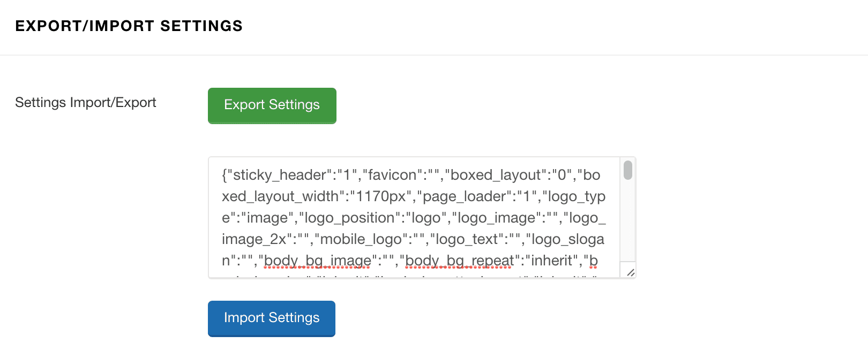Click the Settings Import/Export label
This screenshot has height=351, width=868.
(x=85, y=102)
